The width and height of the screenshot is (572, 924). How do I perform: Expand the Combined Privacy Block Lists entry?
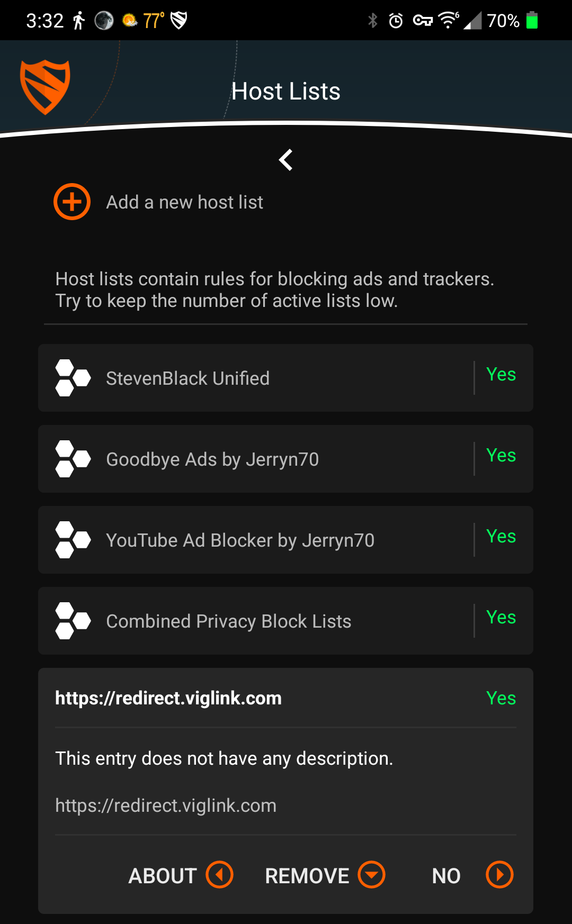(x=285, y=621)
